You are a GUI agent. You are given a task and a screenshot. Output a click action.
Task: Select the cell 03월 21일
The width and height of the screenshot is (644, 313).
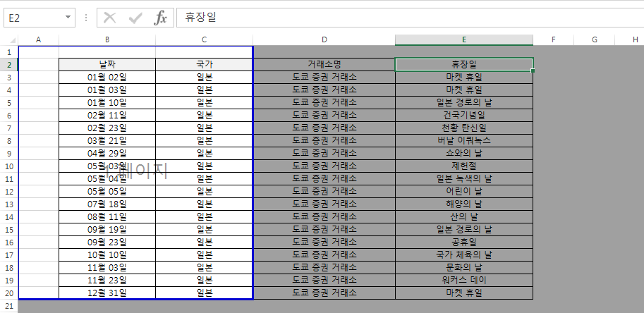(x=107, y=141)
